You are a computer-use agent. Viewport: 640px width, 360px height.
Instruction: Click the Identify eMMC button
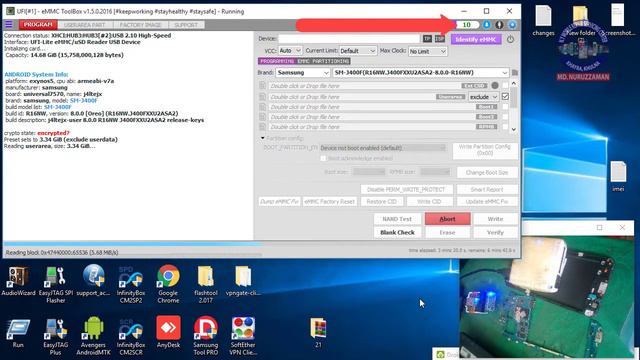pyautogui.click(x=476, y=39)
